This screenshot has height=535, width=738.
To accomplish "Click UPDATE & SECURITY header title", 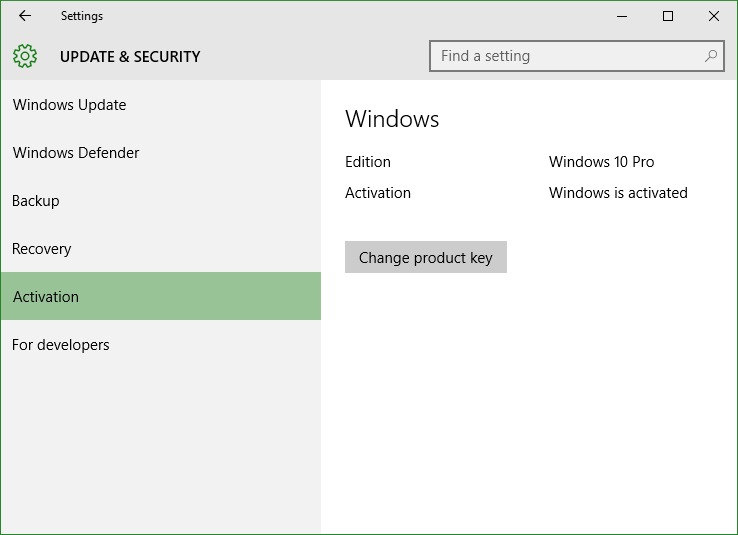I will click(130, 56).
